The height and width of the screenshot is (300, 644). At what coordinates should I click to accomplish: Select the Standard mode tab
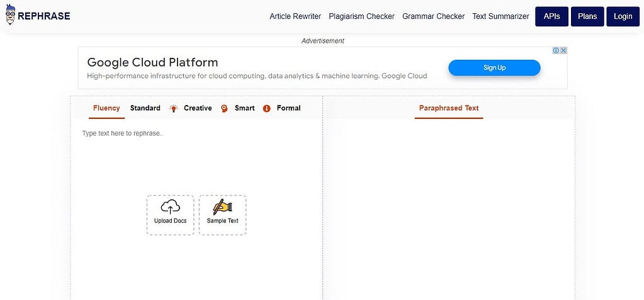point(145,108)
